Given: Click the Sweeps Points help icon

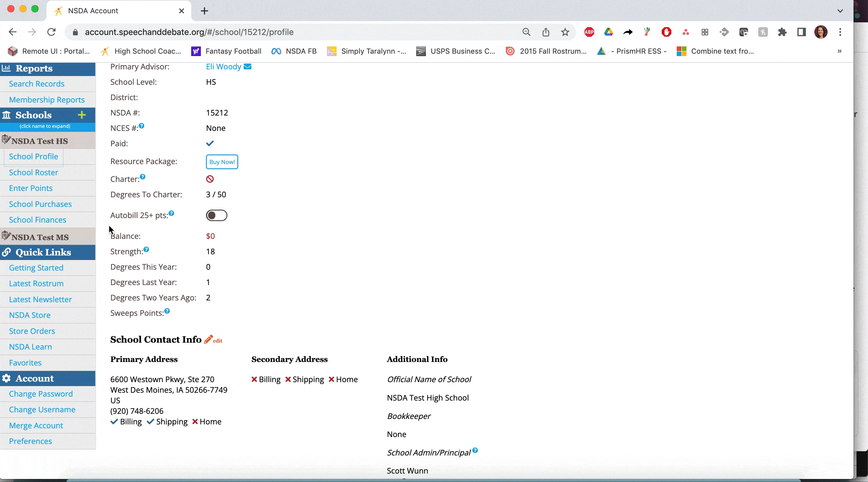Looking at the screenshot, I should [167, 311].
